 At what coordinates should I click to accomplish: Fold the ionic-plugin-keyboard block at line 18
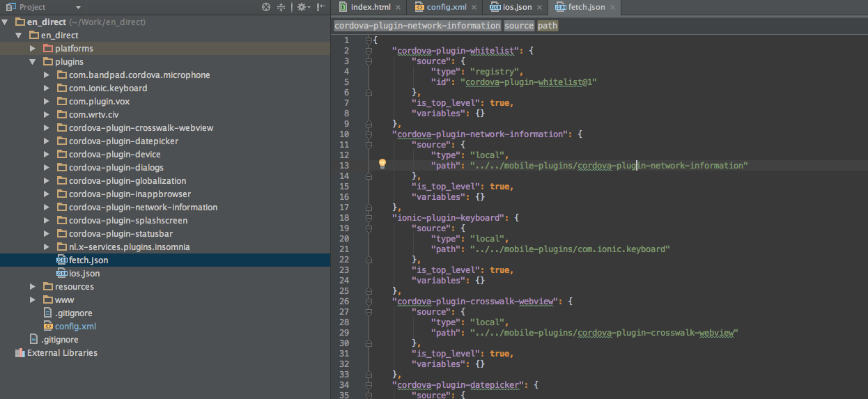point(369,218)
